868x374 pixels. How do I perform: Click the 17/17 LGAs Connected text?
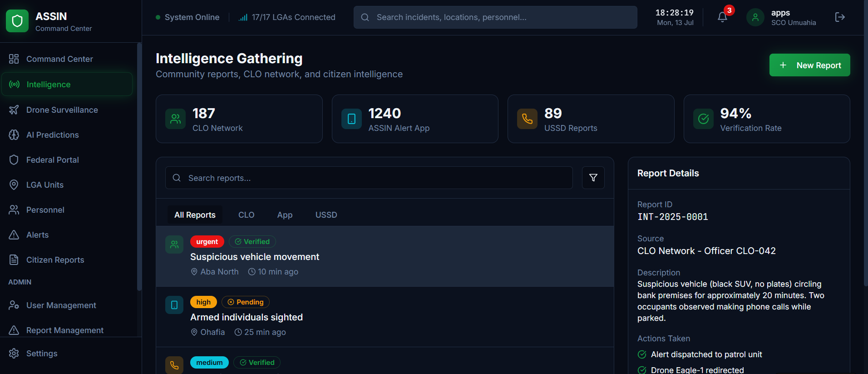tap(294, 17)
